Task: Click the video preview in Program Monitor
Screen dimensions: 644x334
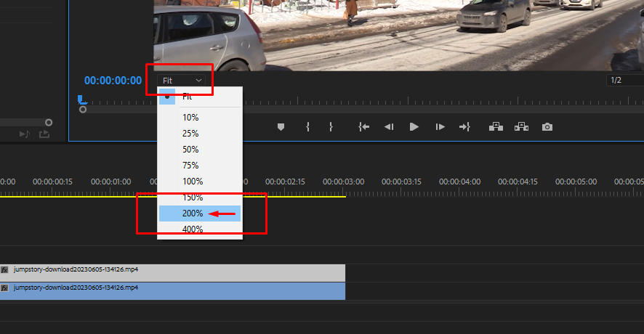Action: pyautogui.click(x=398, y=36)
